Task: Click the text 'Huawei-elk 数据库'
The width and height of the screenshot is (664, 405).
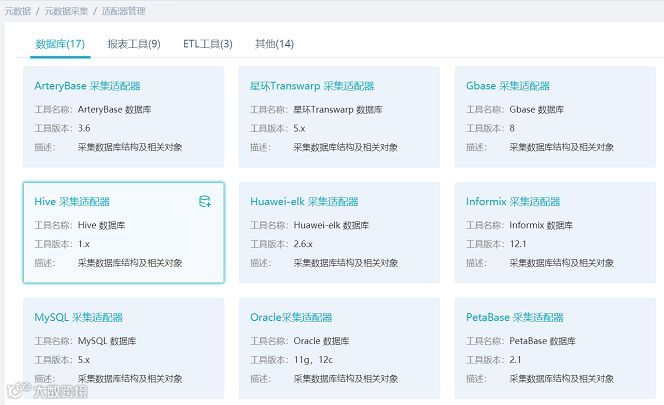Action: click(331, 225)
